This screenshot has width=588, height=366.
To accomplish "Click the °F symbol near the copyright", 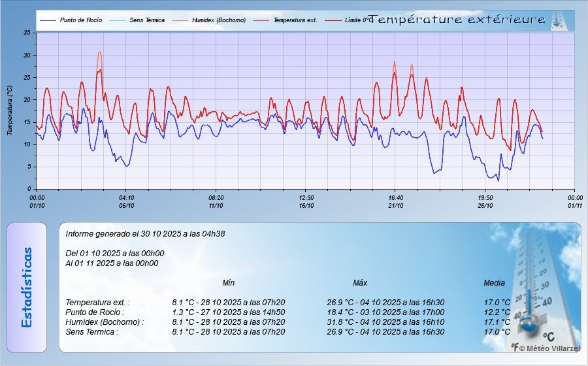I will (x=515, y=348).
